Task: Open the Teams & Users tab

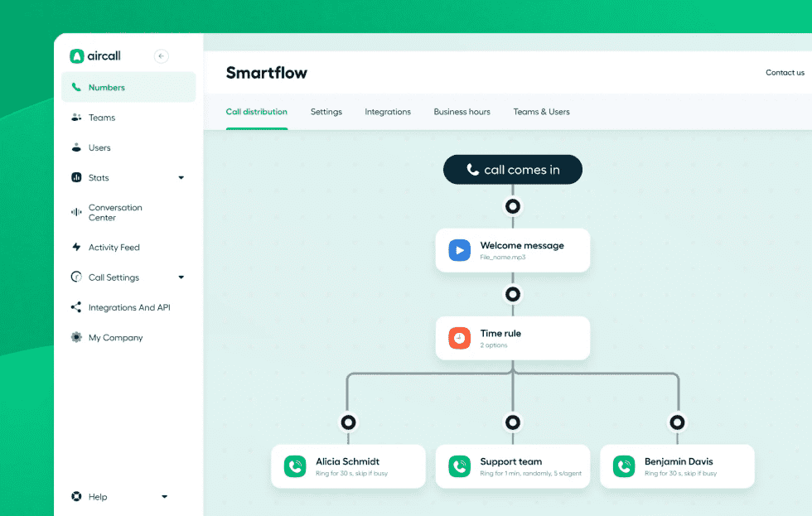Action: (541, 112)
